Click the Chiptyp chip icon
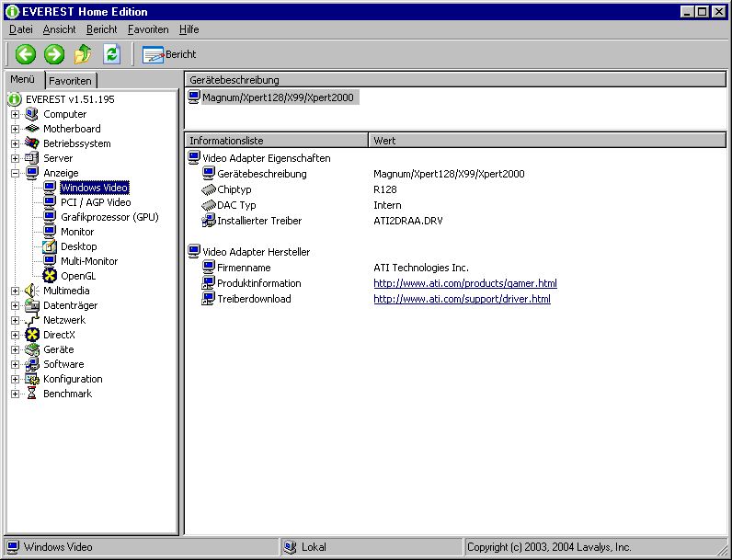732x560 pixels. tap(208, 189)
